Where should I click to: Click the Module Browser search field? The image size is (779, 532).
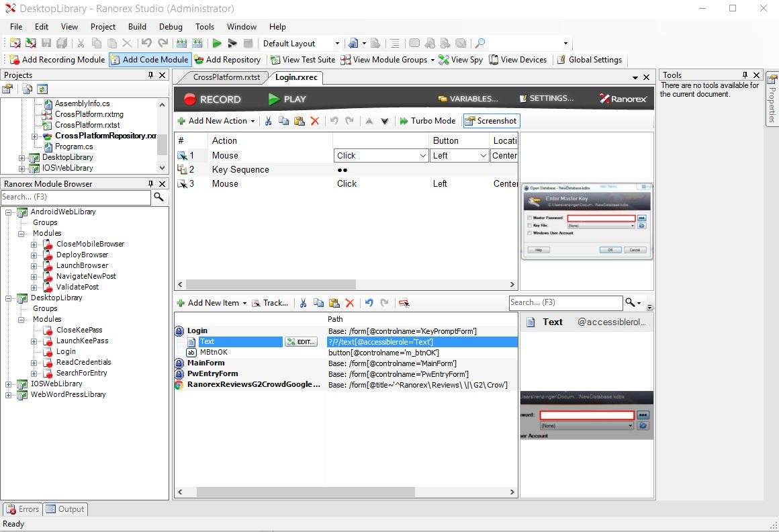point(75,197)
